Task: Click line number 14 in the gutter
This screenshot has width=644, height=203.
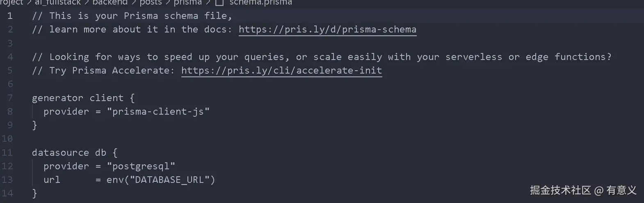Action: point(7,193)
